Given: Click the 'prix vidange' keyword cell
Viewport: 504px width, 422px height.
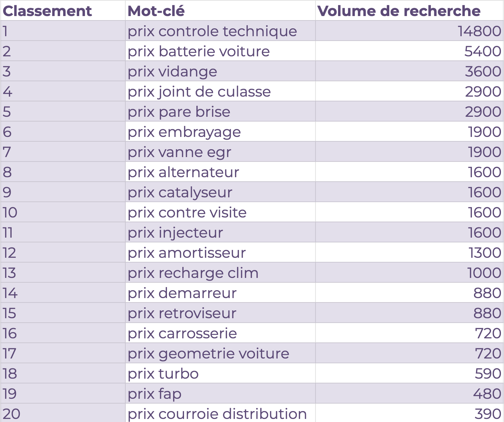Looking at the screenshot, I should click(x=172, y=71).
